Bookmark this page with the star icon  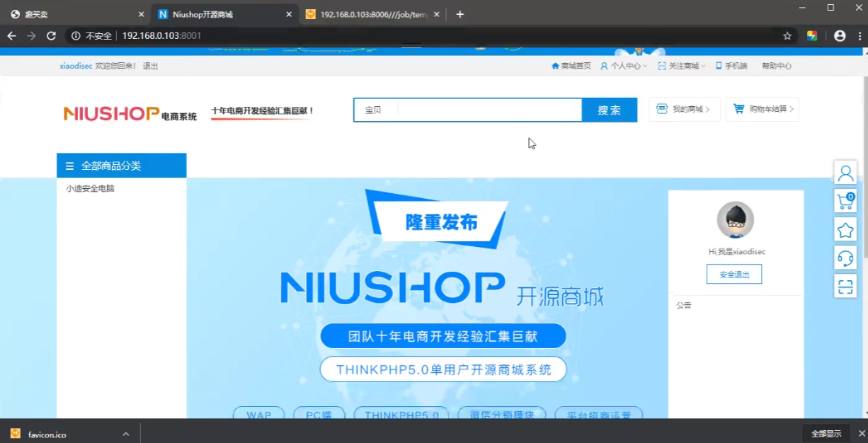point(787,35)
